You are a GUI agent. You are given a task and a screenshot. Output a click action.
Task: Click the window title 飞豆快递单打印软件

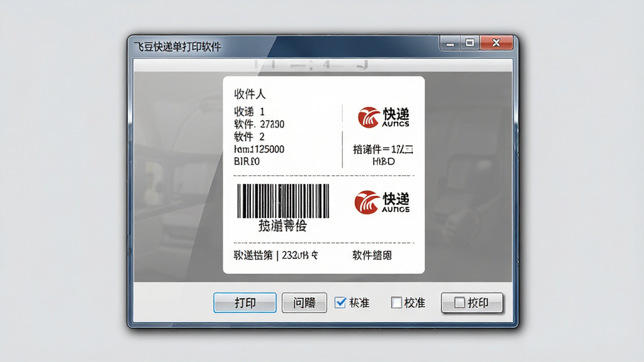[177, 47]
